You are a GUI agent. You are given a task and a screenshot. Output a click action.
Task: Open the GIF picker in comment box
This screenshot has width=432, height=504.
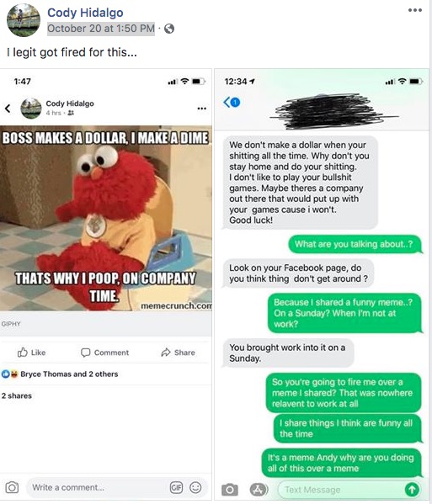tap(176, 487)
